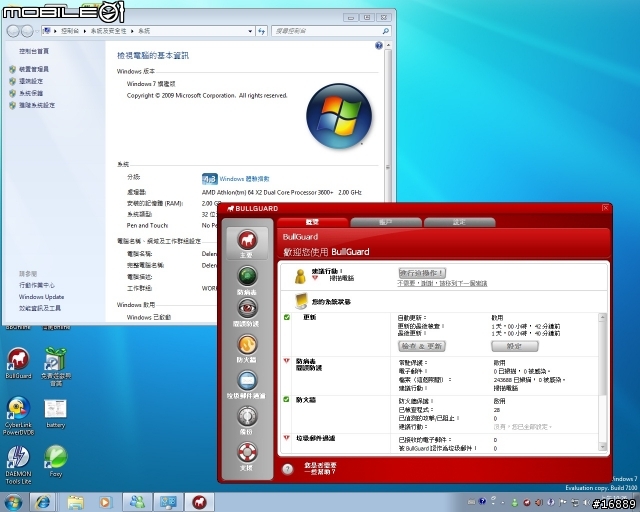This screenshot has height=512, width=640.
Task: Click the Windows Experience Index 4.3 score badge
Action: tap(209, 179)
